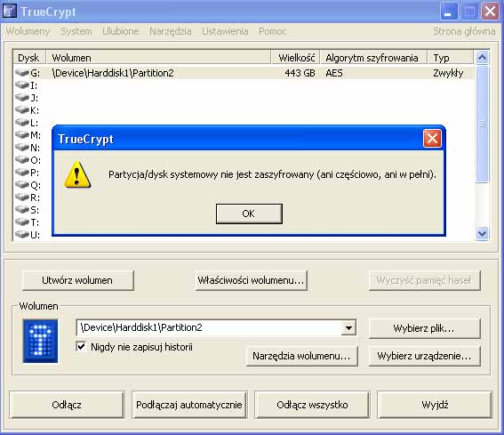Select drive O: icon in list
Viewport: 504px width, 435px height.
click(x=22, y=159)
